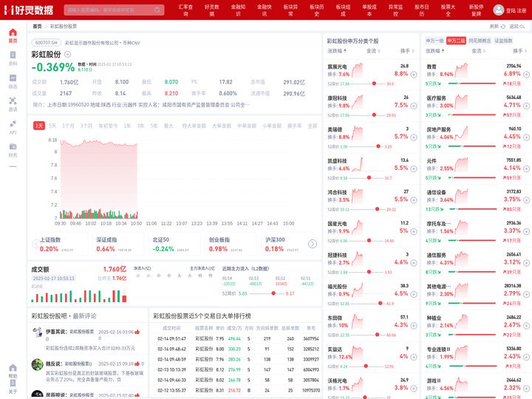This screenshot has height=399, width=532.
Task: Sort sector list by 换手
Action: point(520,51)
